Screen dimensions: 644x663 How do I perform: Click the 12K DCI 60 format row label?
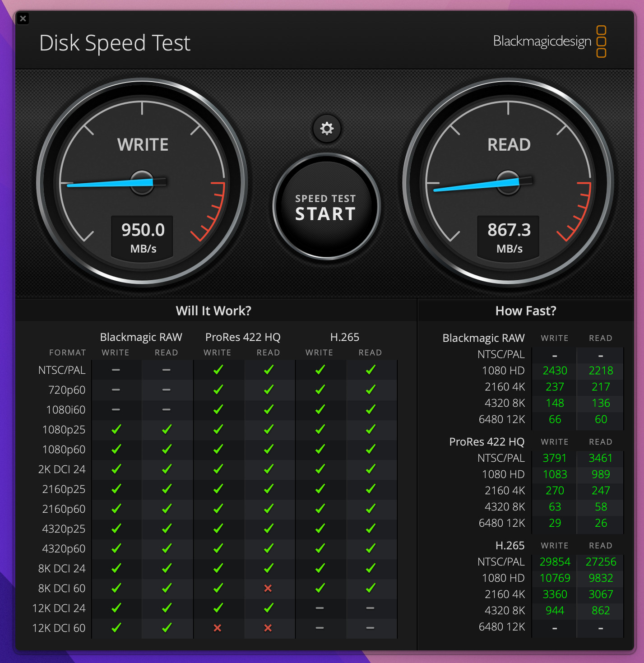click(x=59, y=628)
